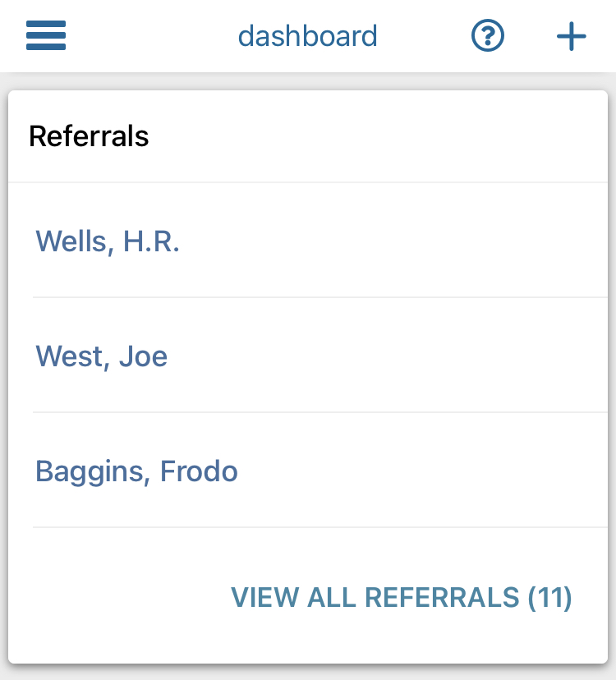The image size is (616, 680).
Task: Open the West, Joe referral
Action: [102, 356]
